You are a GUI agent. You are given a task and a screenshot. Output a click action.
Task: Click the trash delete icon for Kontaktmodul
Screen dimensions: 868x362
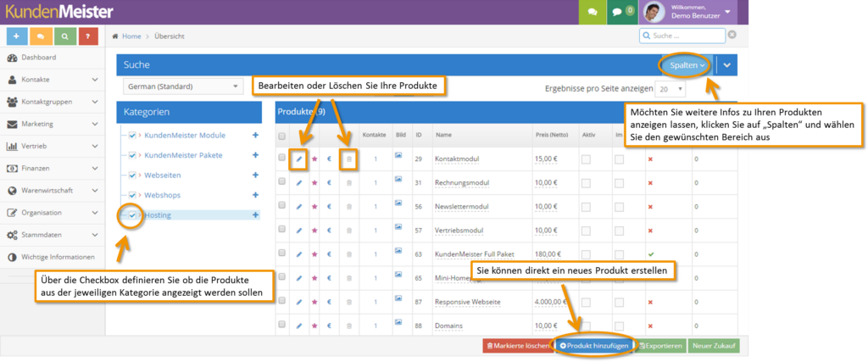(348, 159)
